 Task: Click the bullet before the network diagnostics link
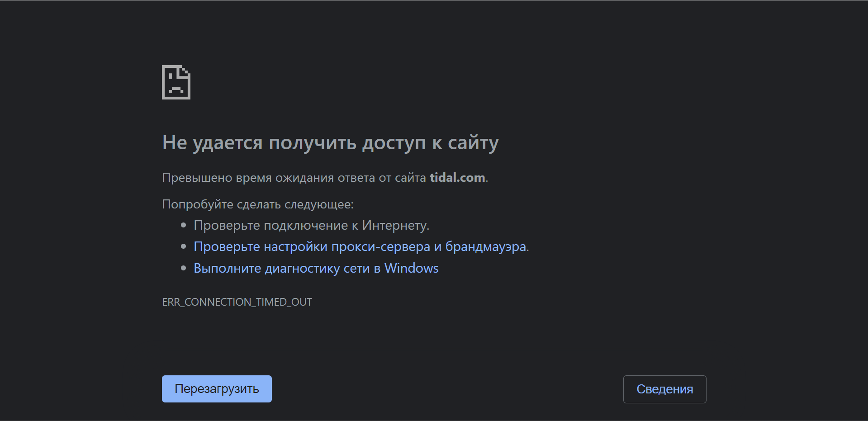click(183, 268)
